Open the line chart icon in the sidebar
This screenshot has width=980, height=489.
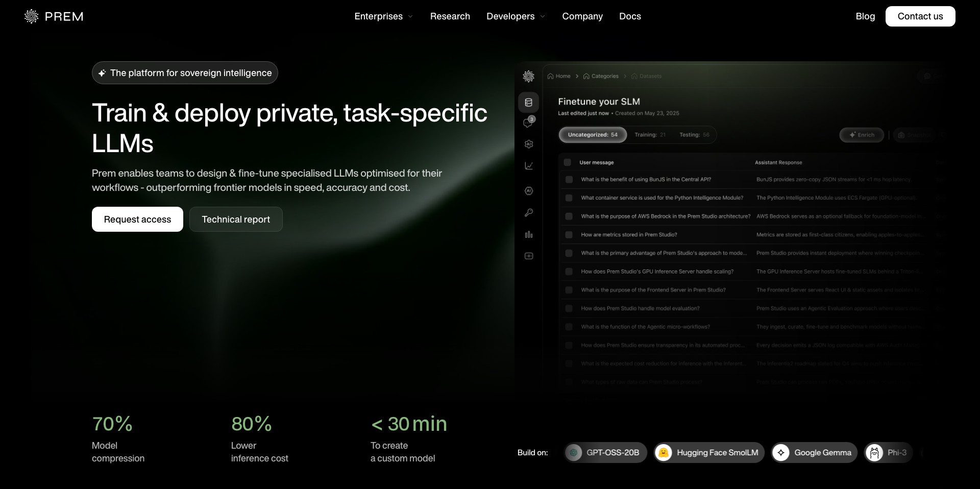(529, 165)
